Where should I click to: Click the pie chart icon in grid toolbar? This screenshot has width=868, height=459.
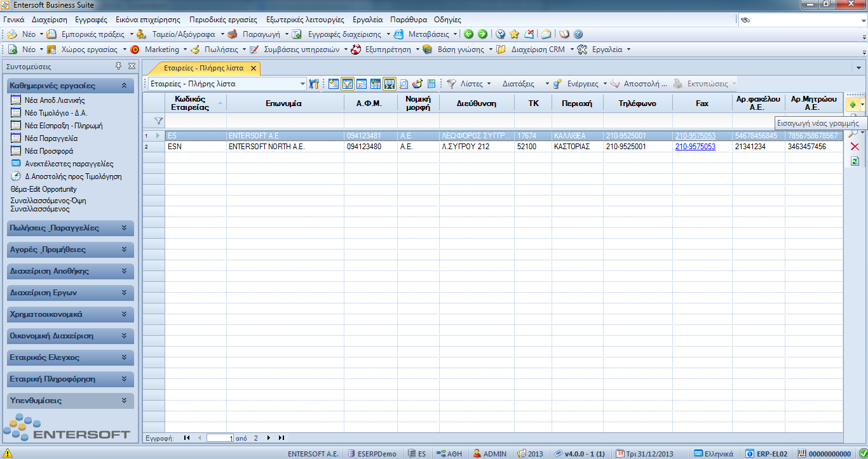pos(417,83)
